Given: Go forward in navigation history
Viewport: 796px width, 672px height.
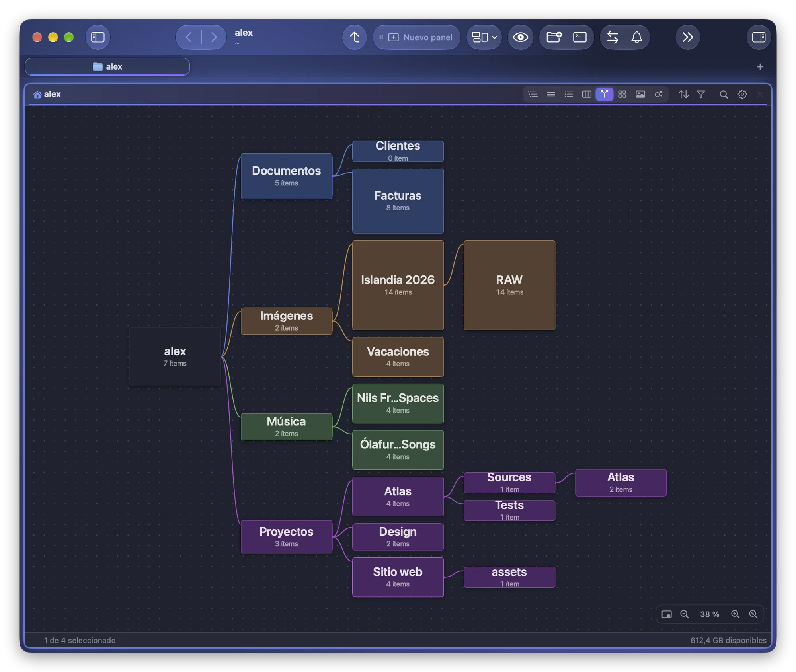Looking at the screenshot, I should coord(214,37).
